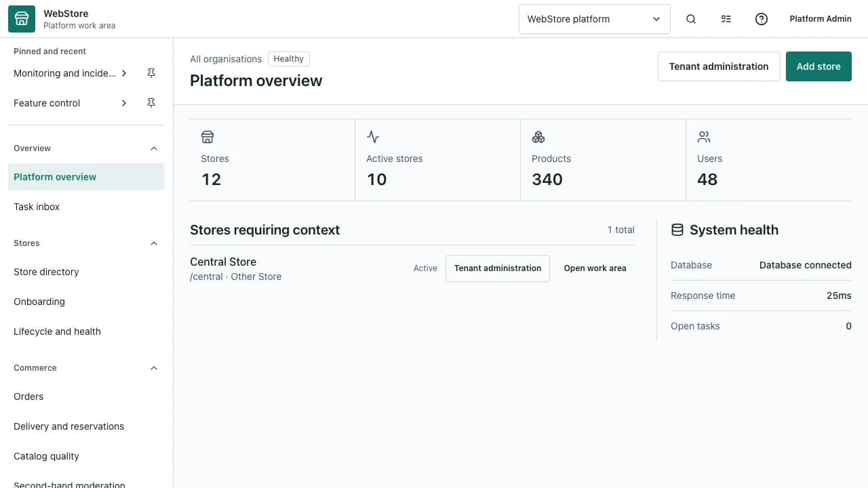The height and width of the screenshot is (488, 868).
Task: Click the Active status label
Action: pos(425,268)
